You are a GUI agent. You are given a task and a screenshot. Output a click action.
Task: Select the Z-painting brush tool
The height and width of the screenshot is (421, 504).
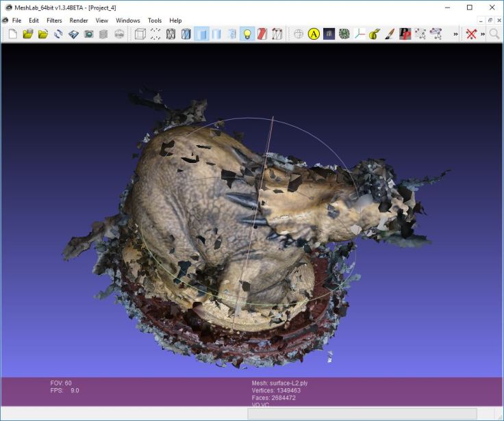click(390, 34)
